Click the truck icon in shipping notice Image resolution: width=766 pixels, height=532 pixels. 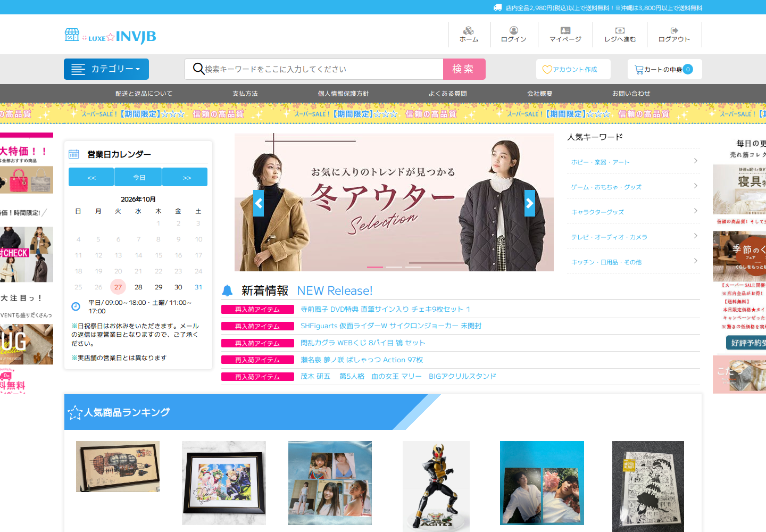point(498,7)
